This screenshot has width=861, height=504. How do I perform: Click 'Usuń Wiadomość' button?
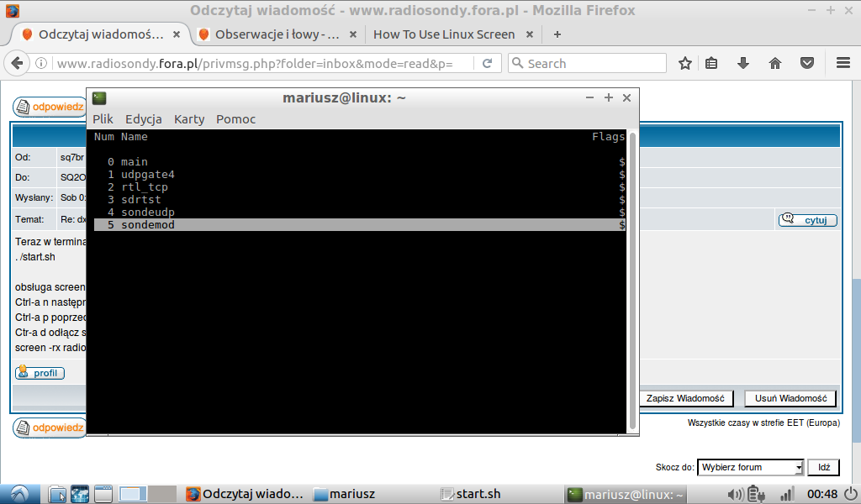(790, 398)
